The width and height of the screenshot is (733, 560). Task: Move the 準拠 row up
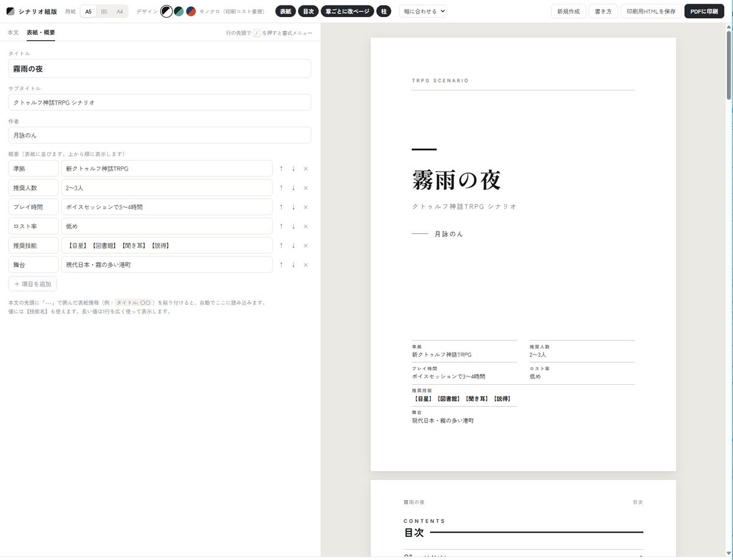281,169
